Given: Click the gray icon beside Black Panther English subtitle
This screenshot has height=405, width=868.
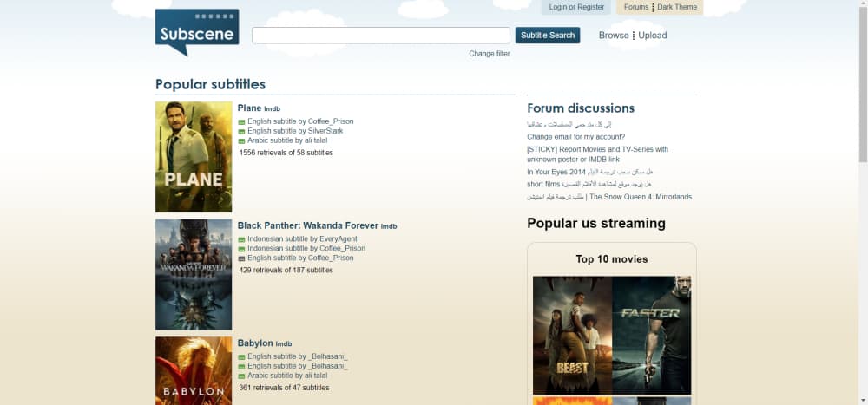Looking at the screenshot, I should pos(241,259).
